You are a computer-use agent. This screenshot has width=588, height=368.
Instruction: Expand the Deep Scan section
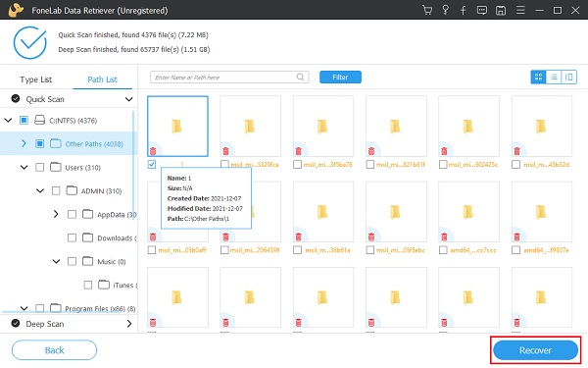click(129, 323)
